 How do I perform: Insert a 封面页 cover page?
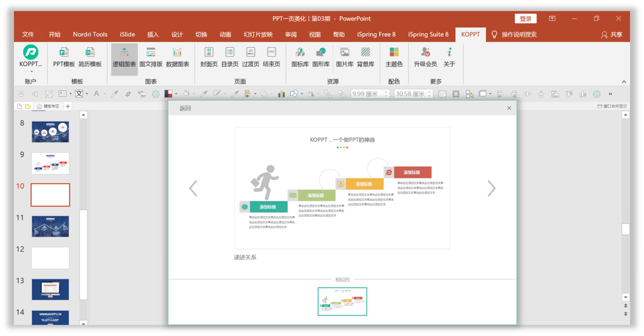209,57
